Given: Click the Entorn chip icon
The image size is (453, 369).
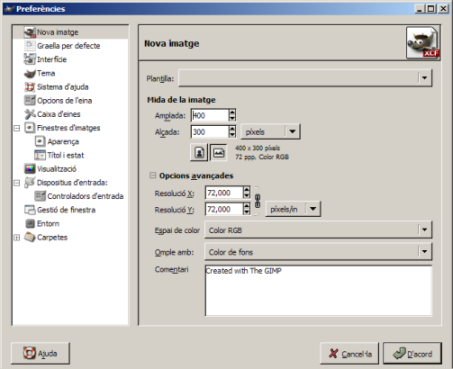Looking at the screenshot, I should point(30,223).
